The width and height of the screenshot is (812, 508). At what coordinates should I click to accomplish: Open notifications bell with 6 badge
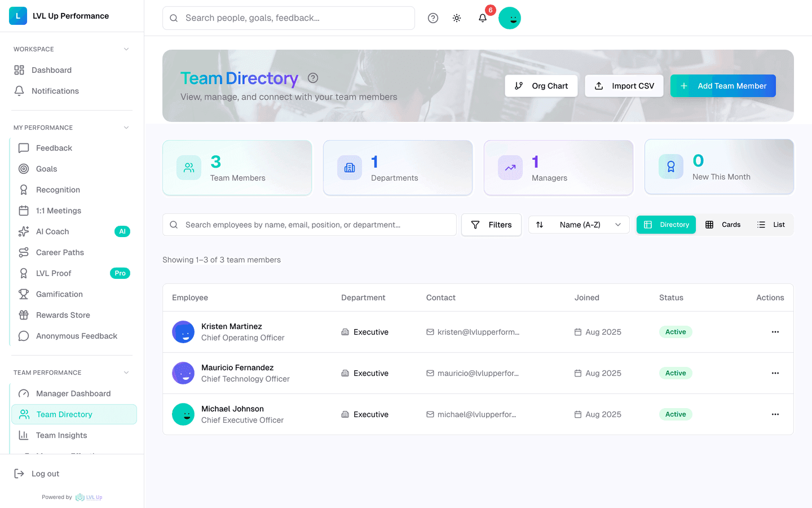(483, 18)
